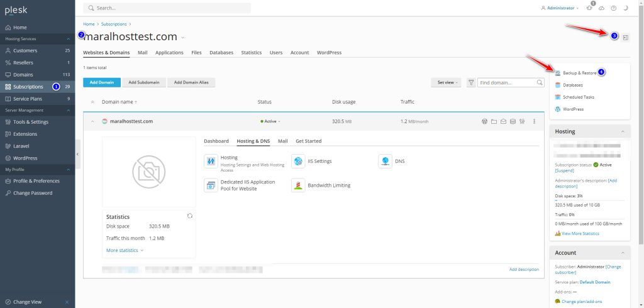Image resolution: width=644 pixels, height=308 pixels.
Task: Toggle the right sidebar panel icon
Action: tap(626, 37)
